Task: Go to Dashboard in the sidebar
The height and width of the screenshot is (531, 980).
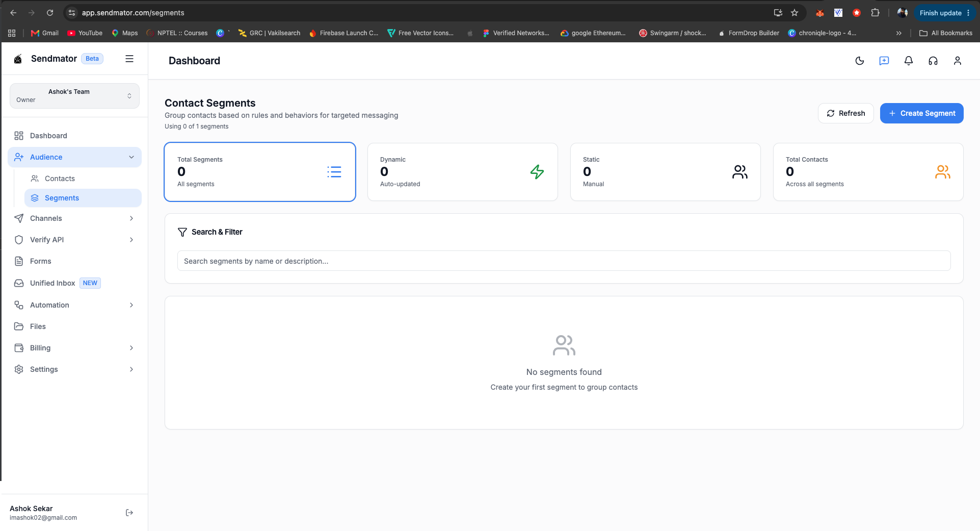Action: pyautogui.click(x=74, y=136)
